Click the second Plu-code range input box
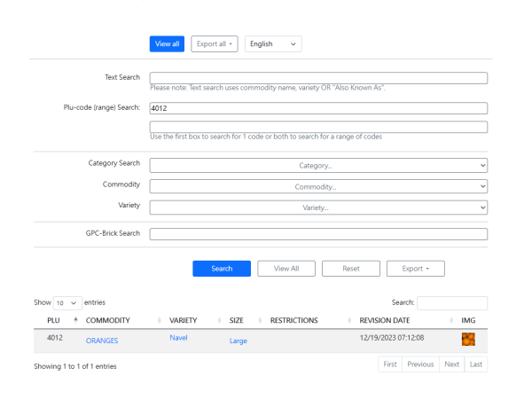The height and width of the screenshot is (415, 532). tap(318, 127)
